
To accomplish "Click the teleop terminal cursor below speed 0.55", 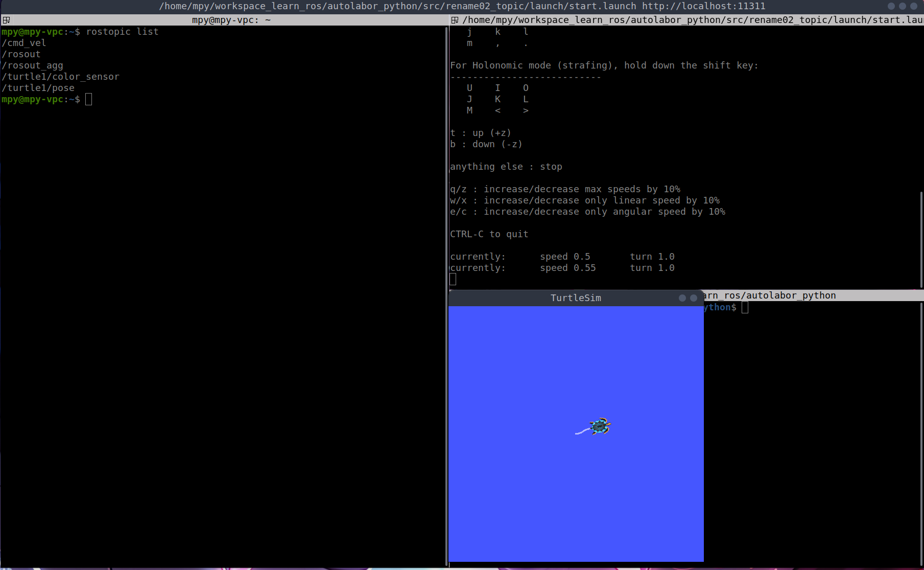I will [x=453, y=279].
